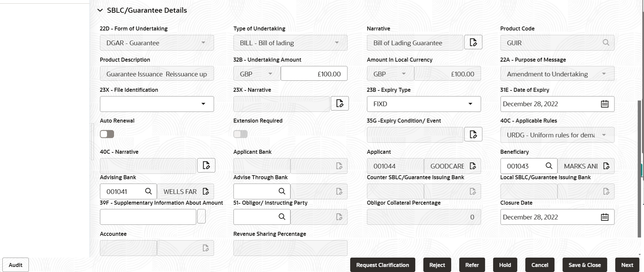Click the Product Code search magnifier
Viewport: 644px width, 272px height.
[606, 43]
